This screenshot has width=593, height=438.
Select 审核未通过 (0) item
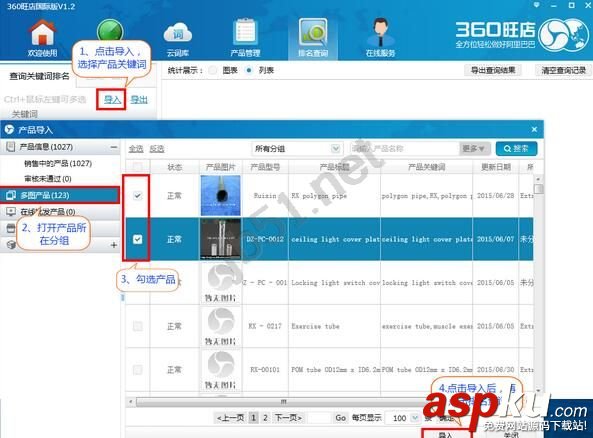(x=48, y=179)
